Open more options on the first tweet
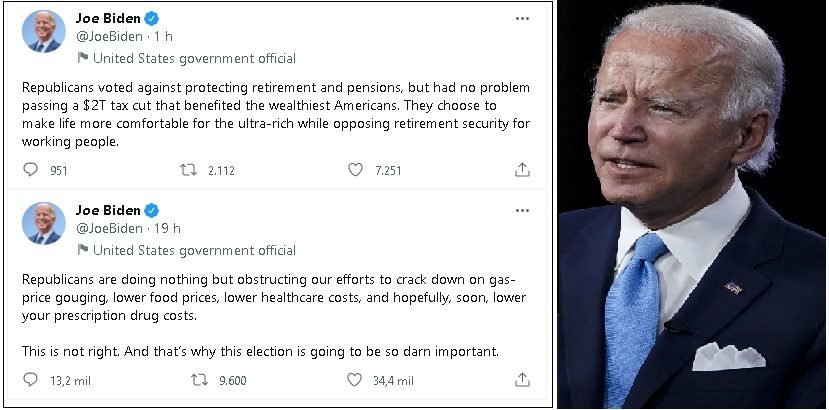 (x=522, y=18)
